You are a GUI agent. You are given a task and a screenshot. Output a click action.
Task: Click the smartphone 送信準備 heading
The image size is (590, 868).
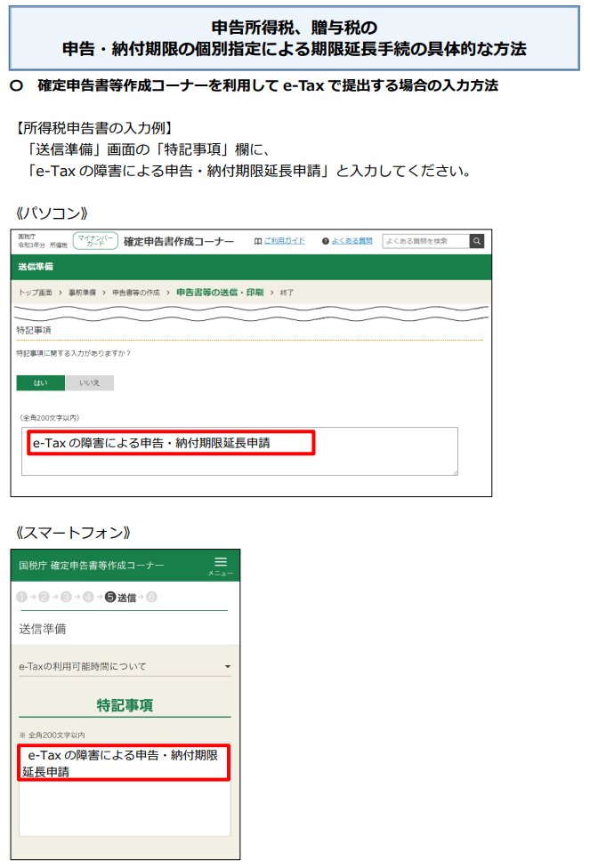tap(43, 629)
